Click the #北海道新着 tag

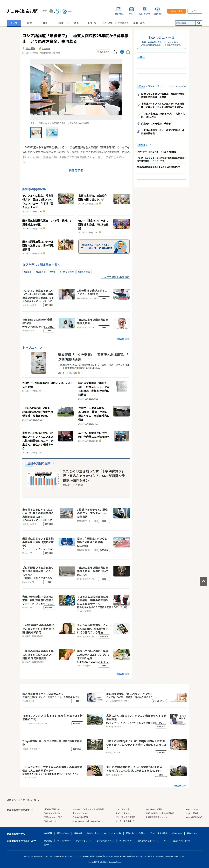[84, 272]
